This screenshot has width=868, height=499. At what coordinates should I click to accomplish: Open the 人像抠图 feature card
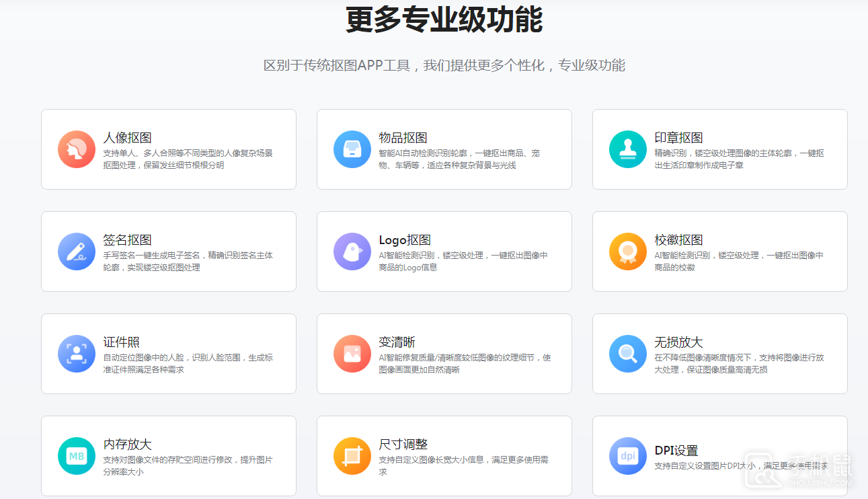[x=168, y=149]
